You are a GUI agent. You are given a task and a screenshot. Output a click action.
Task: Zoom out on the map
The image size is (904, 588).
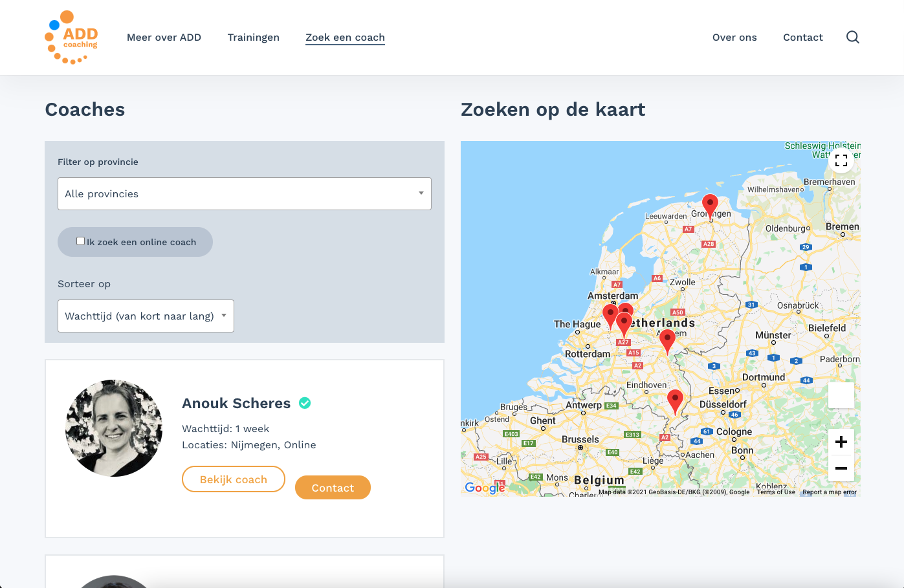(841, 468)
